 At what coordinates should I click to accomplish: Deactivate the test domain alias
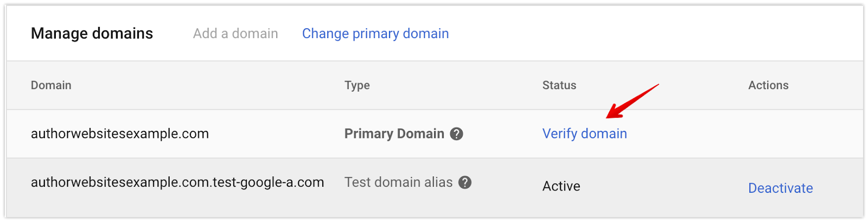[781, 188]
